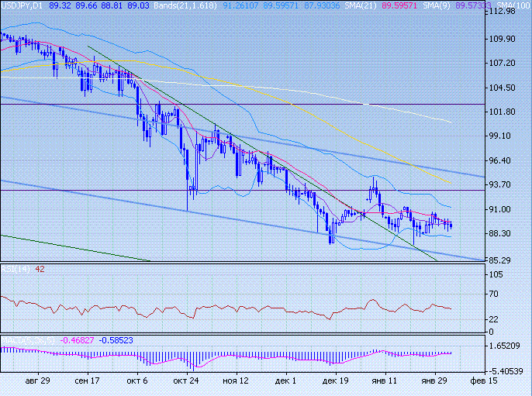Click the RSI value 42
The image size is (532, 396).
(40, 269)
